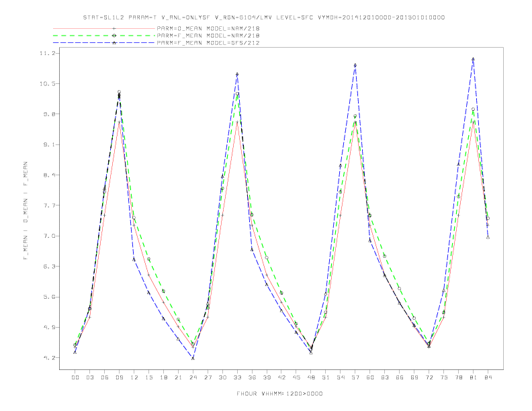Click x-axis hour label 27

208,377
